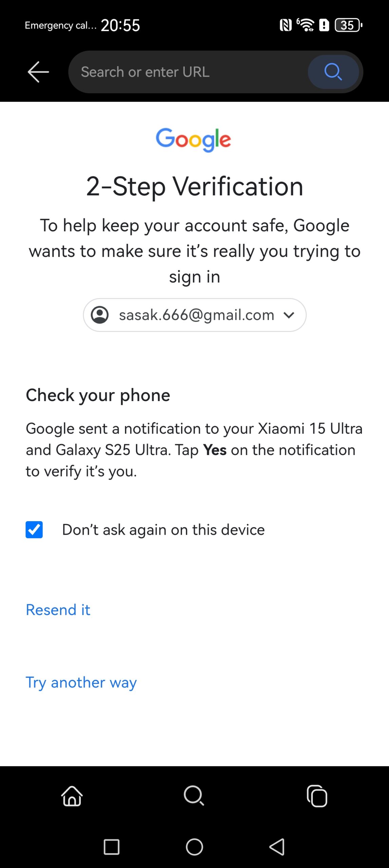Tap the blue search magnifier button

pyautogui.click(x=333, y=72)
